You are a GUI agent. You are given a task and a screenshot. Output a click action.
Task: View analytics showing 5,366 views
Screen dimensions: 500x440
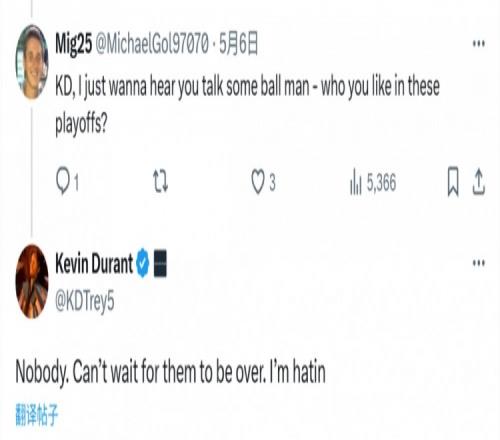(373, 182)
